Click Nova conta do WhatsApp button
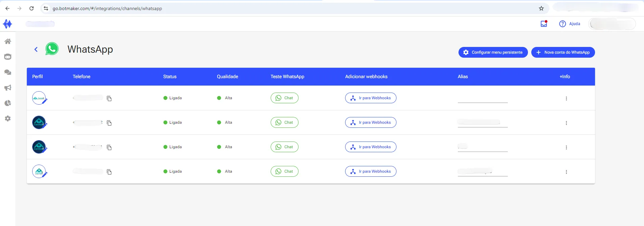The image size is (644, 226). click(x=563, y=52)
